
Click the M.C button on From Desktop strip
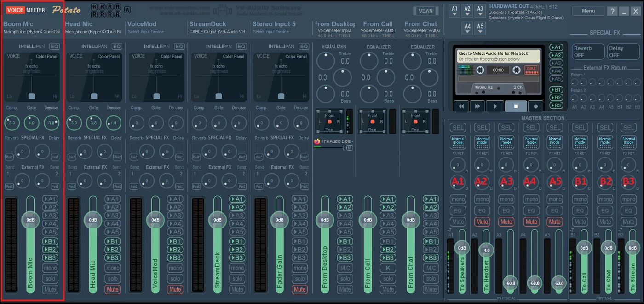pos(345,268)
